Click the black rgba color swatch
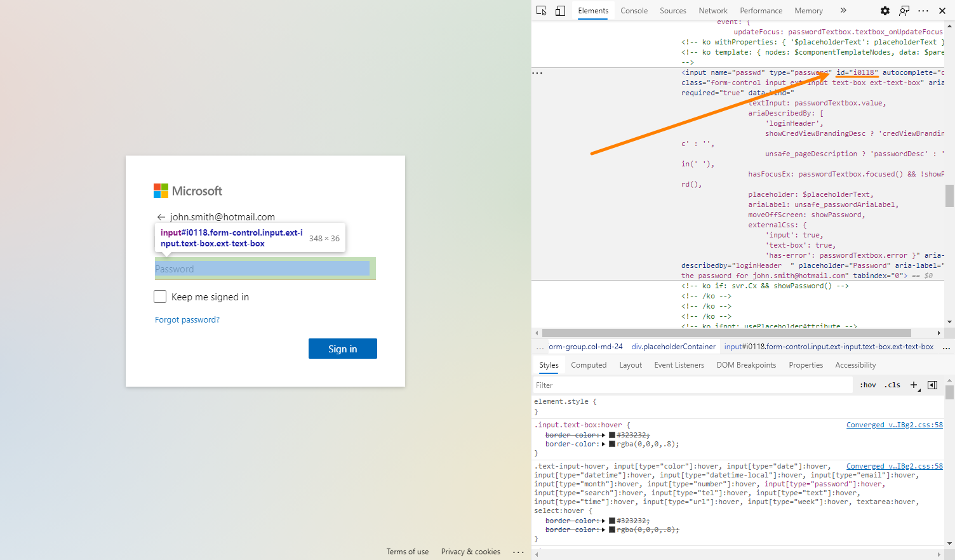 pyautogui.click(x=611, y=444)
